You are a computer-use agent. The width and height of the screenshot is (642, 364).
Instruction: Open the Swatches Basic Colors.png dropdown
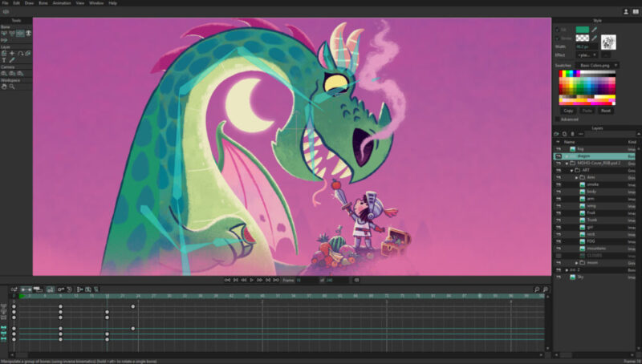click(x=597, y=66)
